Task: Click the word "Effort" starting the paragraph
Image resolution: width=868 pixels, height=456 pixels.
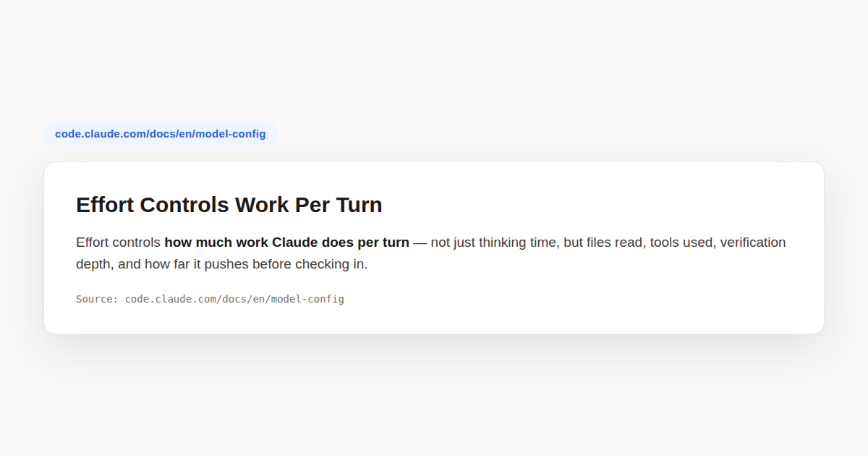Action: [93, 242]
